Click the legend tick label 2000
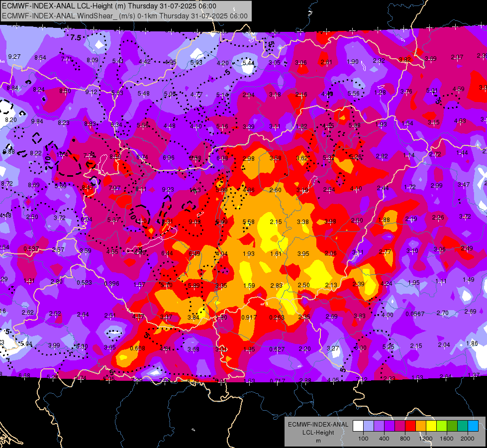 click(468, 439)
